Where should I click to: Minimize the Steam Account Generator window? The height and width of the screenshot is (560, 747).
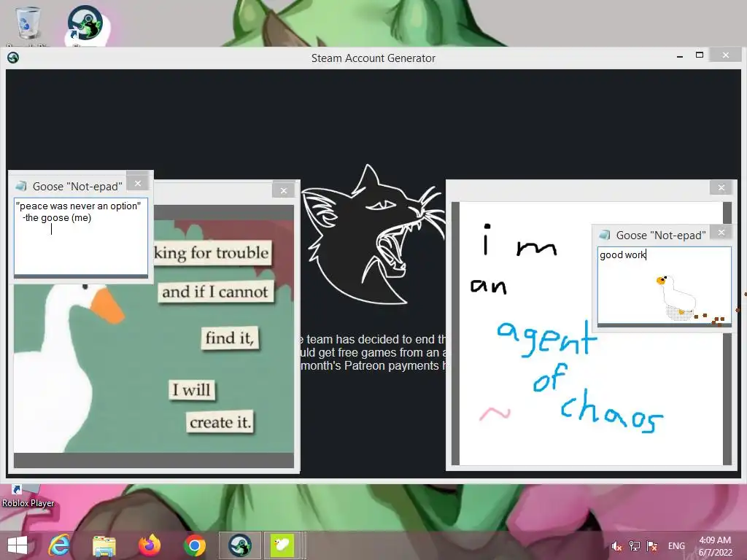[680, 56]
